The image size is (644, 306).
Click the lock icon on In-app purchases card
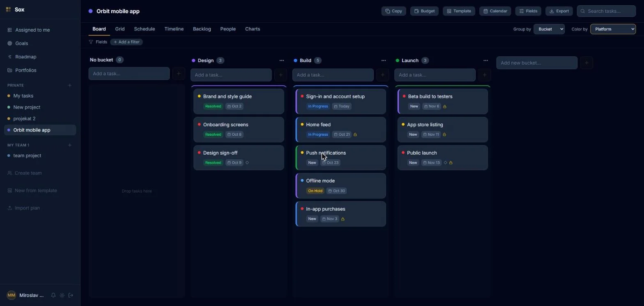pos(343,219)
